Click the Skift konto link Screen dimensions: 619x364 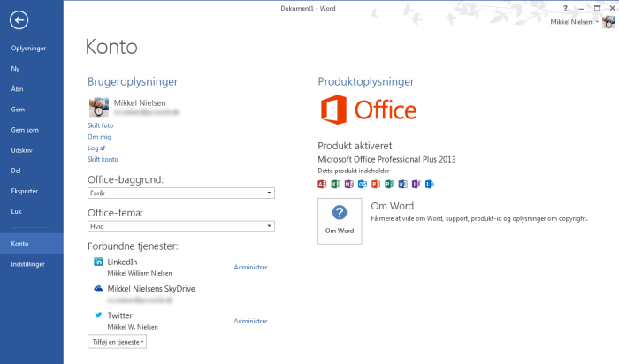[103, 159]
